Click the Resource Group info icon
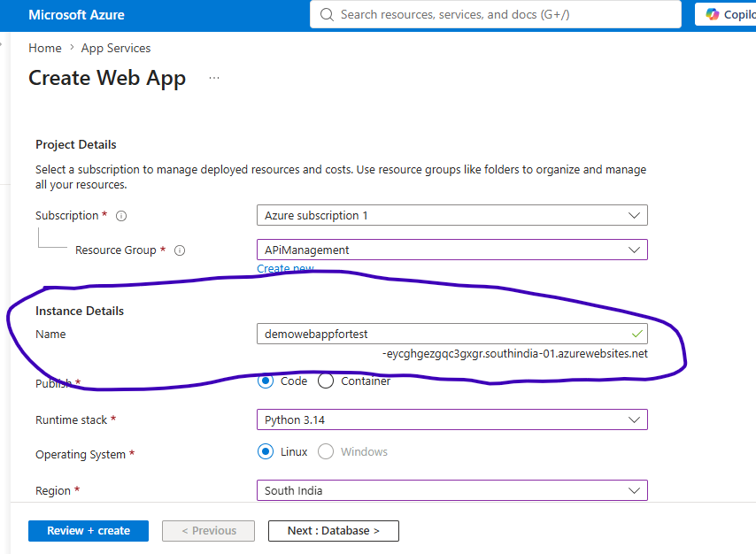The width and height of the screenshot is (756, 554). pos(180,250)
